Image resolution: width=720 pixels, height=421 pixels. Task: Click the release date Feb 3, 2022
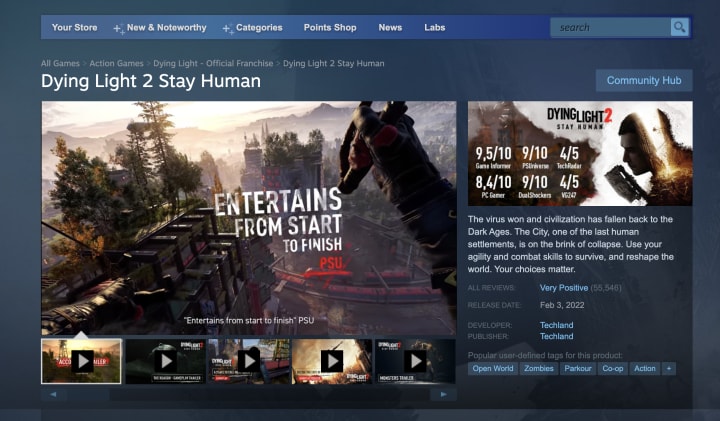562,305
